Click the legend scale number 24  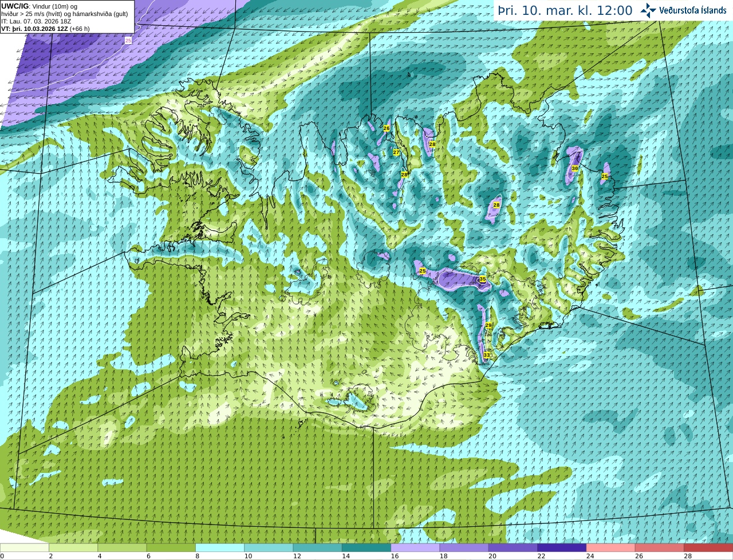(590, 556)
